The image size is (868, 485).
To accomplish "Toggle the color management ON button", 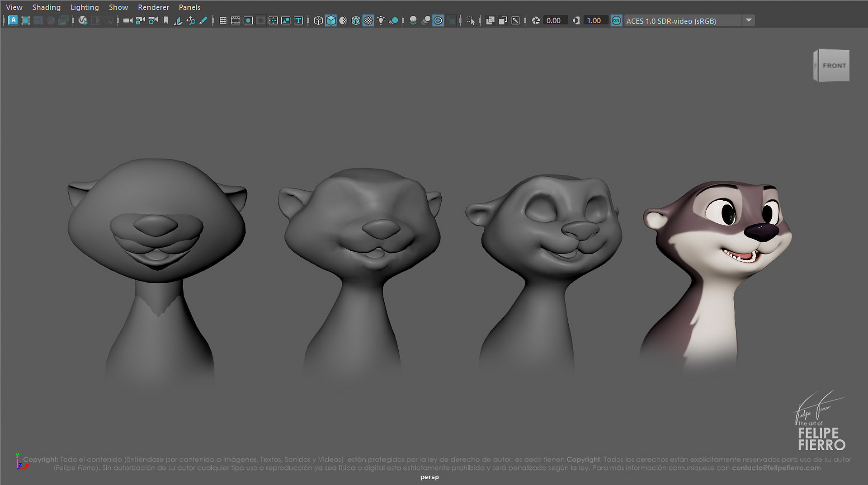I will 616,20.
